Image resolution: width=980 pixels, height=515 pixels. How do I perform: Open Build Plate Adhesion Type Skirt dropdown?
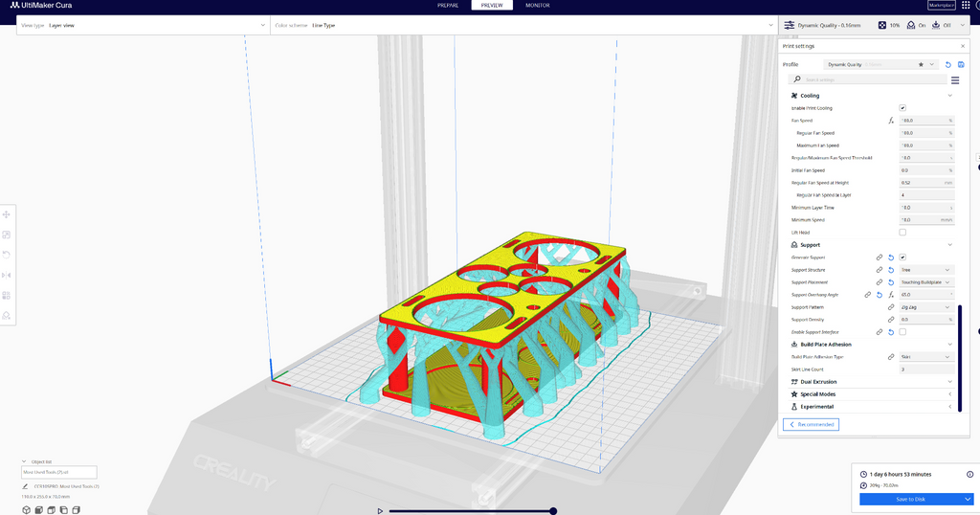click(x=926, y=357)
